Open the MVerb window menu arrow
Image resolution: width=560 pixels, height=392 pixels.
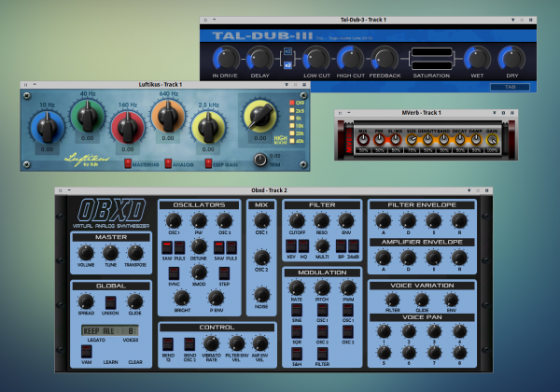(x=495, y=113)
